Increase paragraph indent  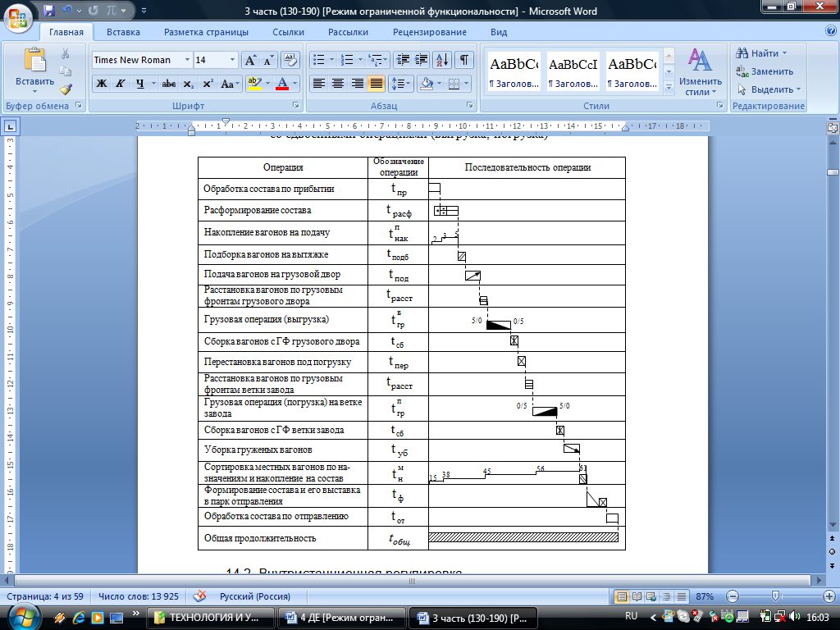pyautogui.click(x=422, y=60)
